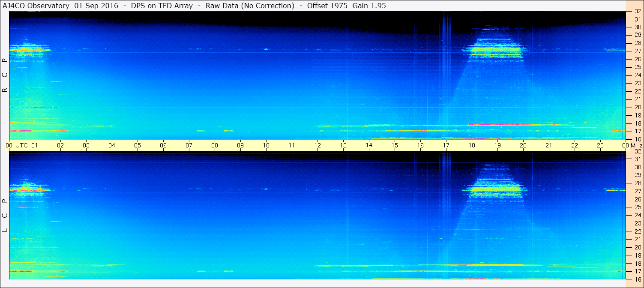Select the 07 hour mark on the time axis
644x288 pixels.
coord(189,145)
